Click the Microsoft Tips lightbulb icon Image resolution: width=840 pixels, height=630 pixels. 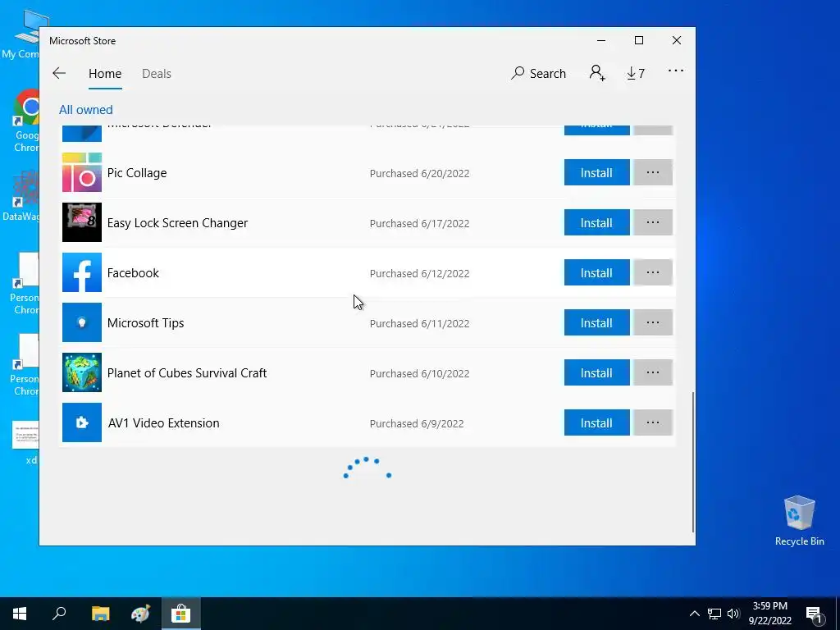point(82,322)
